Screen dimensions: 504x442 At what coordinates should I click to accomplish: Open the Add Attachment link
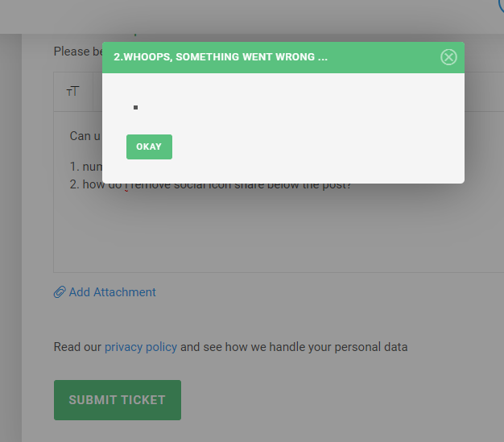(112, 292)
